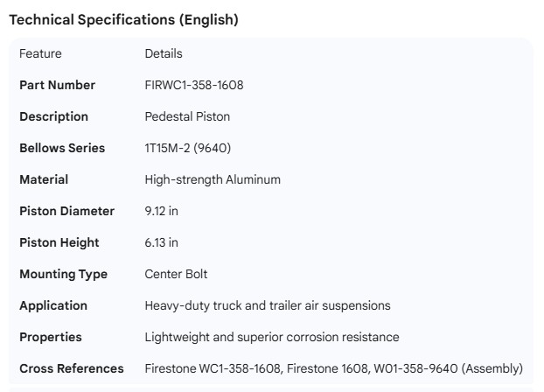This screenshot has width=544, height=392.
Task: Click the Details column header
Action: tap(164, 53)
